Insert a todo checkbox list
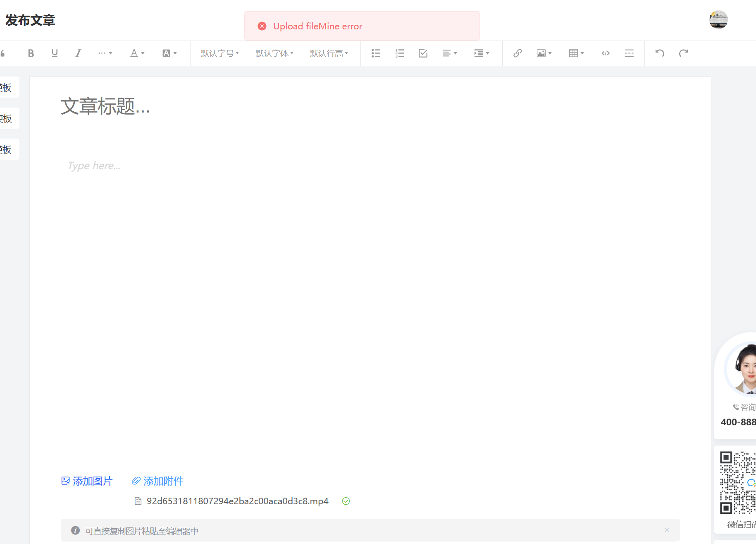 pyautogui.click(x=423, y=53)
